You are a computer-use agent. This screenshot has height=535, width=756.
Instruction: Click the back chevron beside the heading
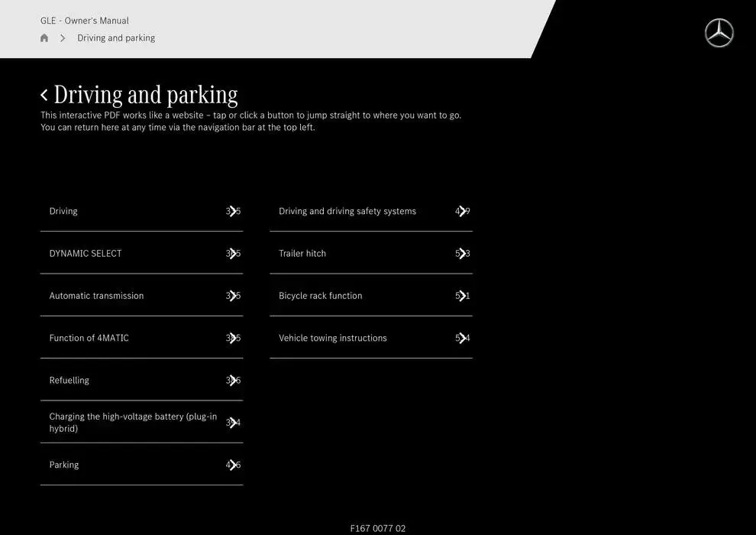click(x=44, y=95)
